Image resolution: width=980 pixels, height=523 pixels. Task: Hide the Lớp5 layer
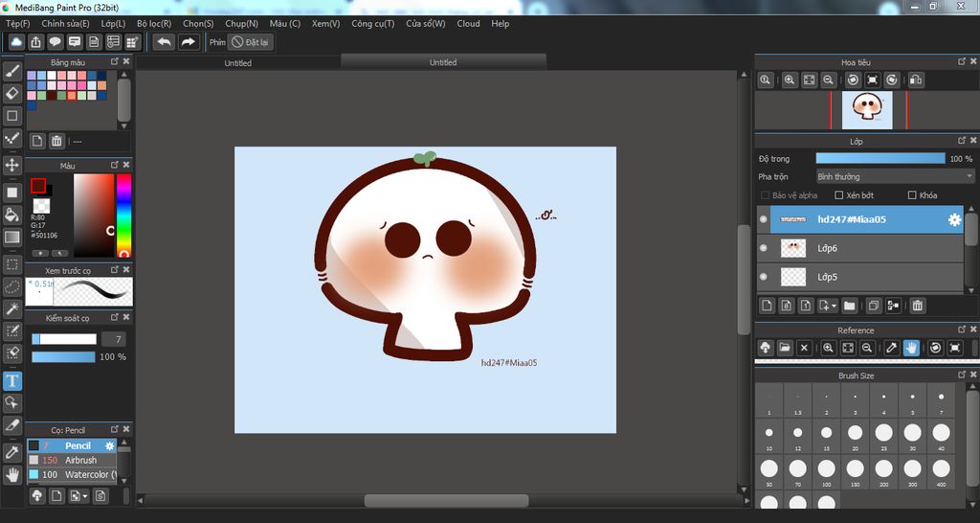[x=763, y=277]
